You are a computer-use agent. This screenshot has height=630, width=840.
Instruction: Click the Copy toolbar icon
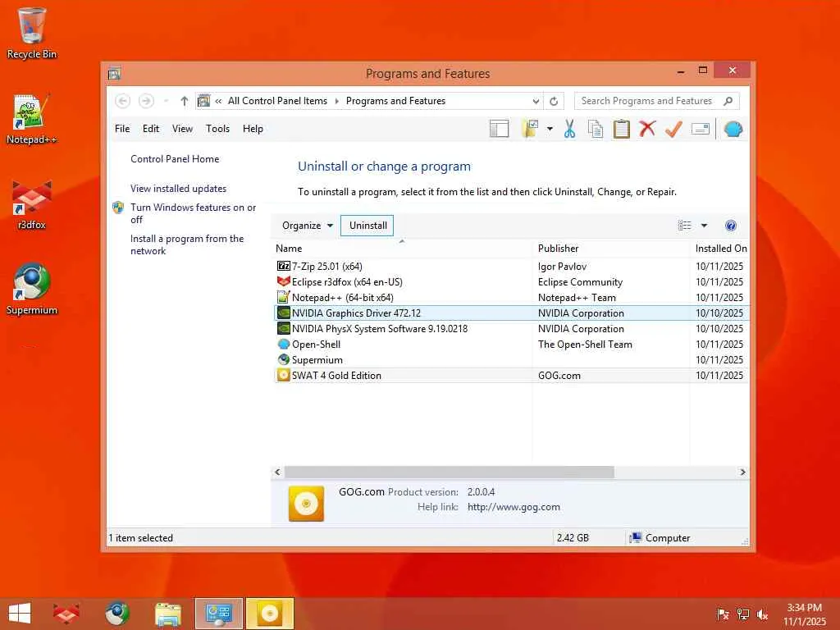pyautogui.click(x=596, y=129)
